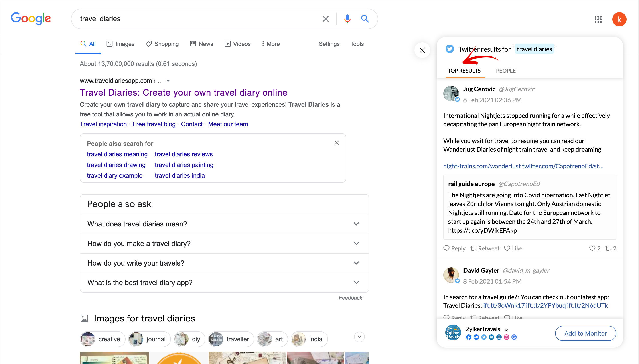
Task: Expand 'What is the best travel diary app?'
Action: (x=356, y=283)
